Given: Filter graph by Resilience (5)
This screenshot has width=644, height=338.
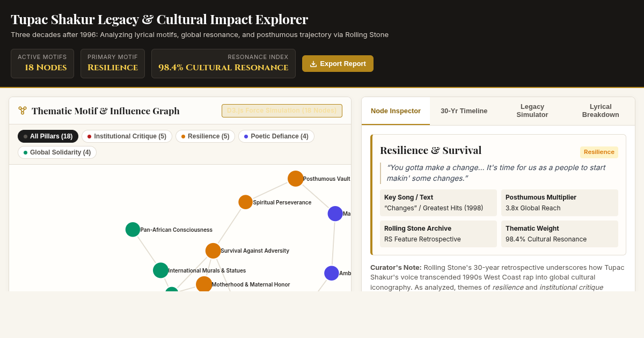Looking at the screenshot, I should (205, 136).
